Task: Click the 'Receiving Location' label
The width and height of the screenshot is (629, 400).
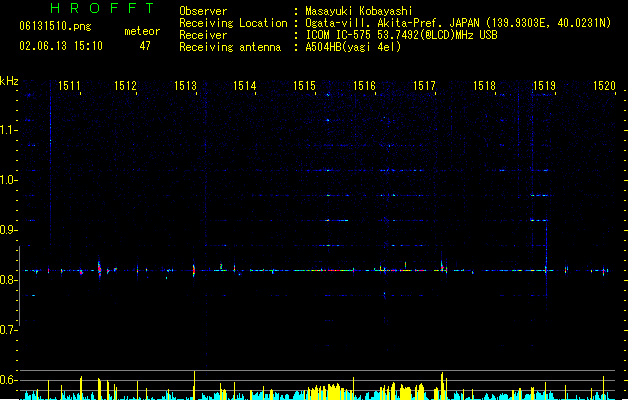Action: (x=233, y=23)
